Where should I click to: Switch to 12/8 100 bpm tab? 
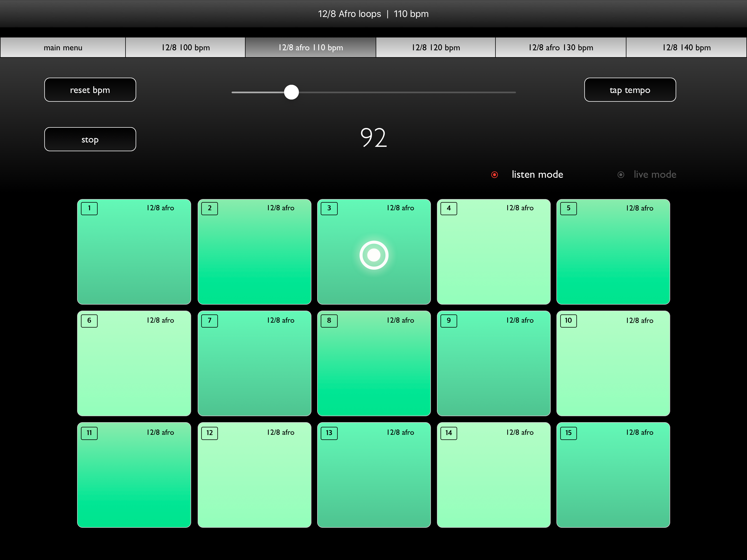[x=185, y=48]
